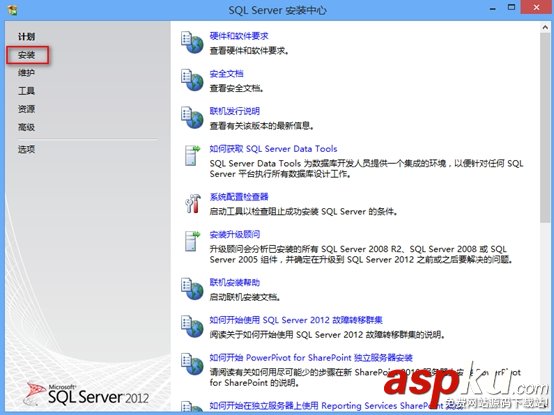This screenshot has width=554, height=415.
Task: Select 维护 in the left navigation
Action: (x=26, y=73)
